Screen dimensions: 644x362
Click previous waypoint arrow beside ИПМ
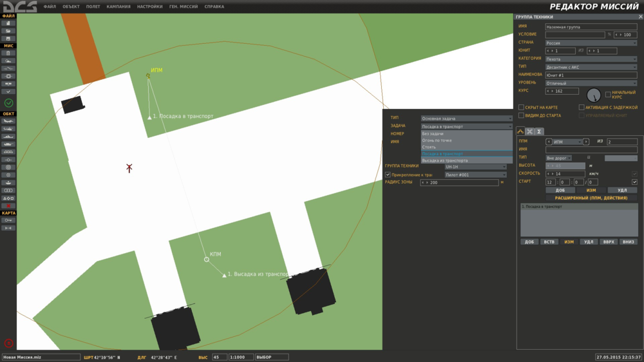549,142
